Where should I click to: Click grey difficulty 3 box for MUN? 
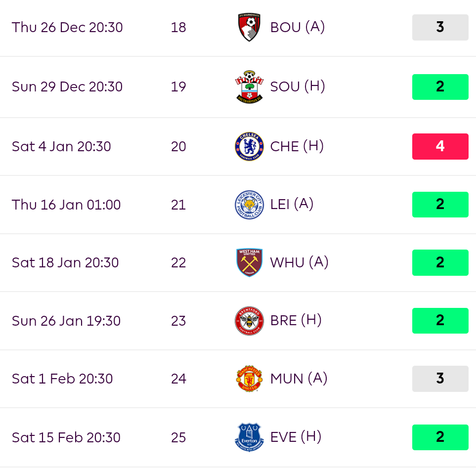[x=440, y=379]
